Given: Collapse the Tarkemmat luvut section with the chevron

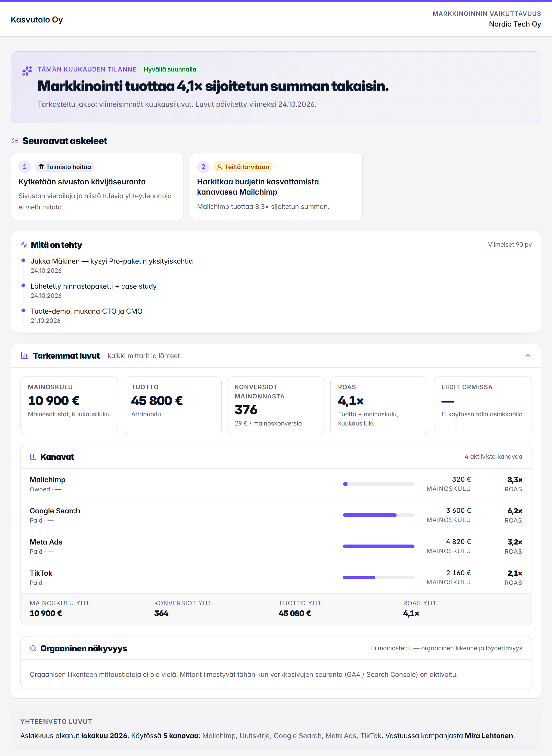Looking at the screenshot, I should [528, 356].
